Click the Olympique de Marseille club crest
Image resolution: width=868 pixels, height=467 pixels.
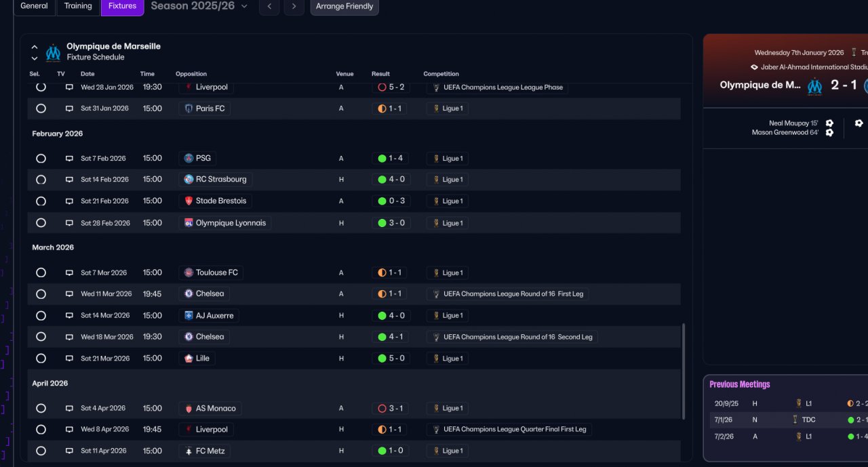[x=53, y=52]
